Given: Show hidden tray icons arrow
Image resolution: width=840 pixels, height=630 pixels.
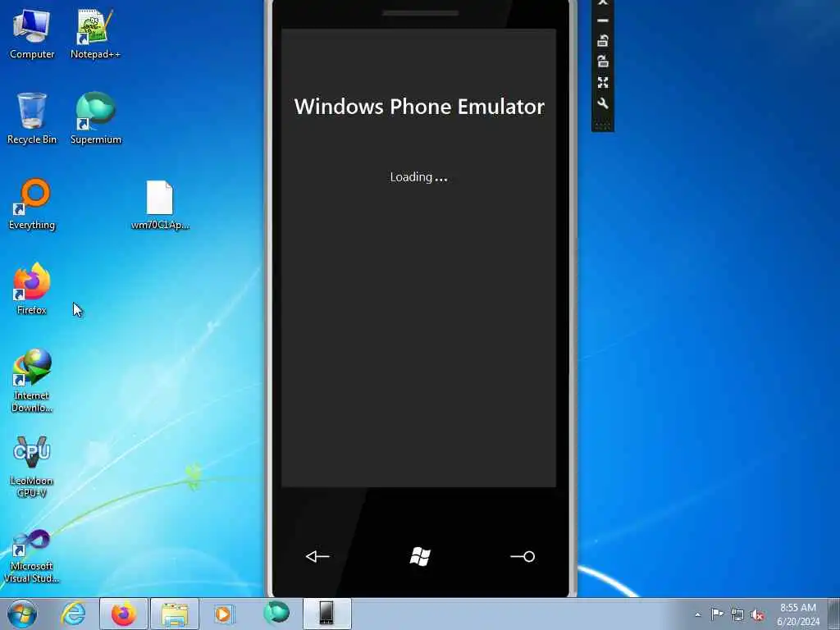Looking at the screenshot, I should pos(697,614).
